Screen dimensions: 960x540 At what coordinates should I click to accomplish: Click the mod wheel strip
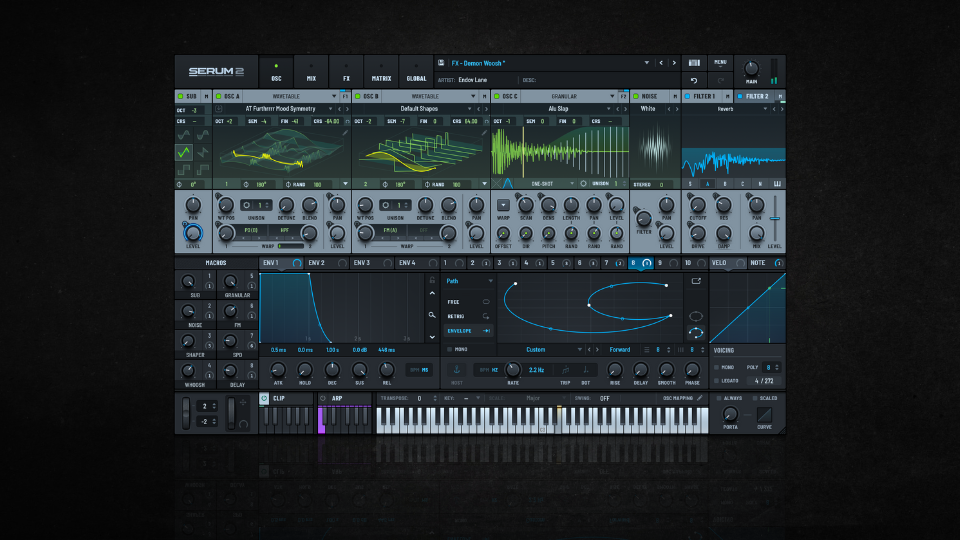coord(231,413)
